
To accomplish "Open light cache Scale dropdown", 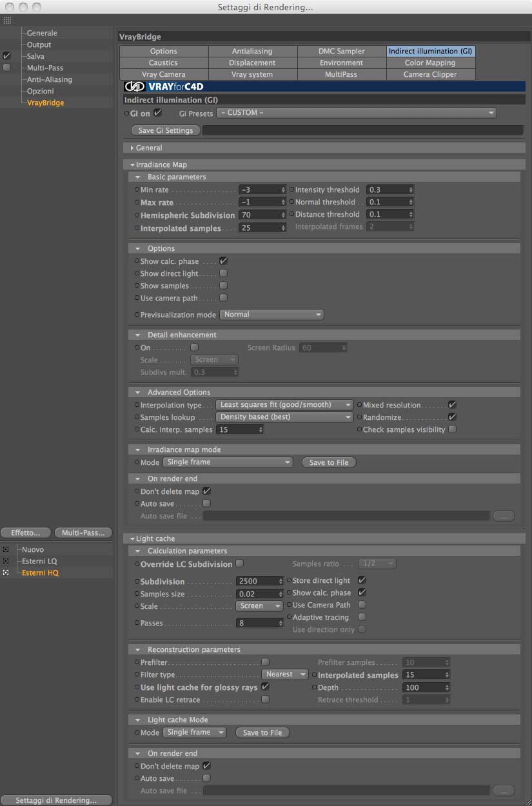I will [259, 606].
